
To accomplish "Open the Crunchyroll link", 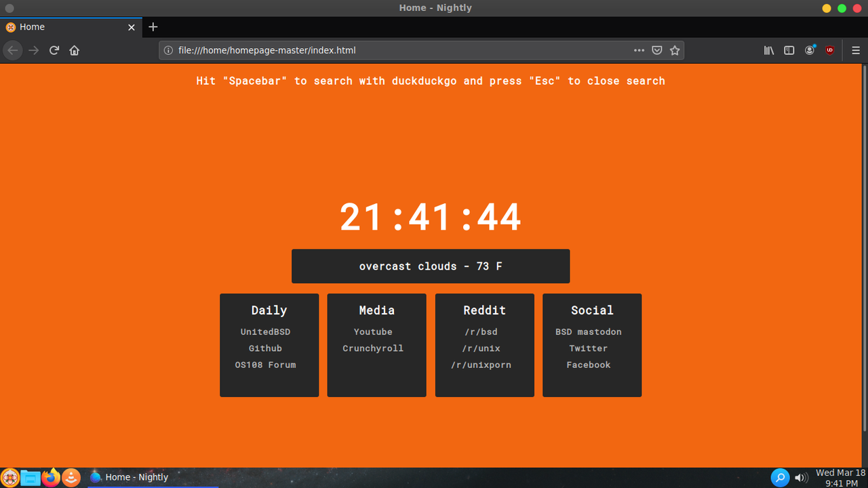I will (x=373, y=348).
